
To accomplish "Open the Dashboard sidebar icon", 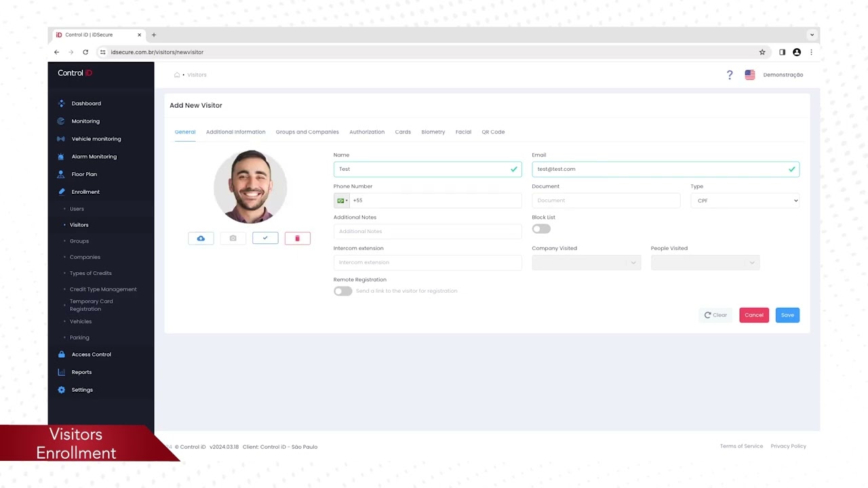I will click(x=62, y=104).
